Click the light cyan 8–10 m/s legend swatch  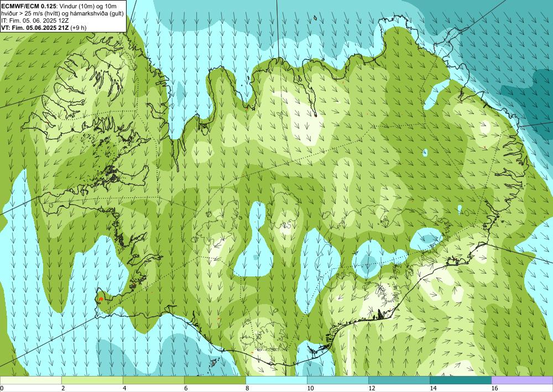[x=276, y=380]
